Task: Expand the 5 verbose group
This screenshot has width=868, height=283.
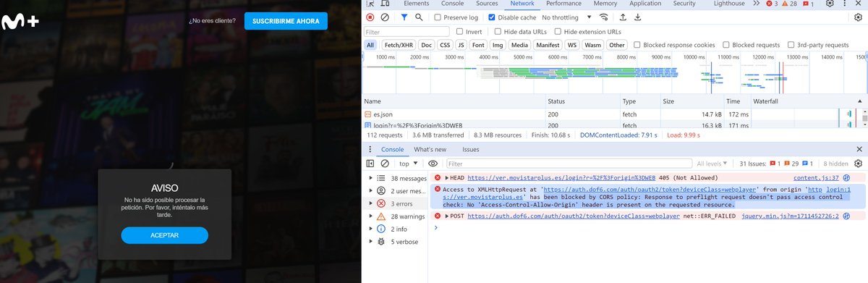Action: pyautogui.click(x=371, y=242)
